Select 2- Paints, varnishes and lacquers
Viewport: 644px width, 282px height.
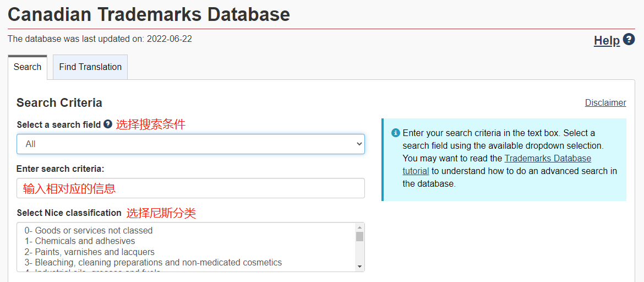90,252
